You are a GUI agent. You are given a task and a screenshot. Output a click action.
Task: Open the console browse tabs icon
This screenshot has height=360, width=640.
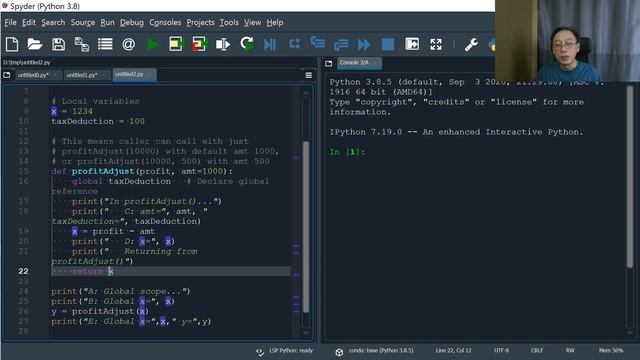coord(329,63)
